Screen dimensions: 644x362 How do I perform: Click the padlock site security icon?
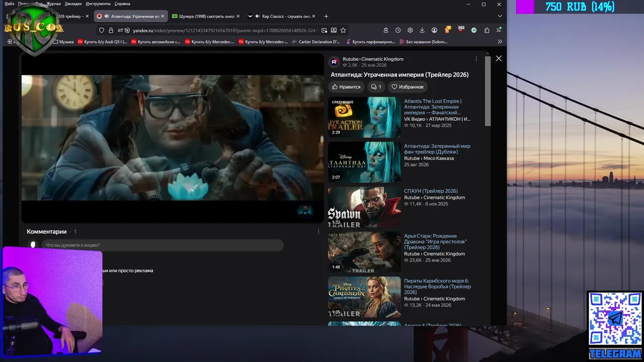point(111,30)
